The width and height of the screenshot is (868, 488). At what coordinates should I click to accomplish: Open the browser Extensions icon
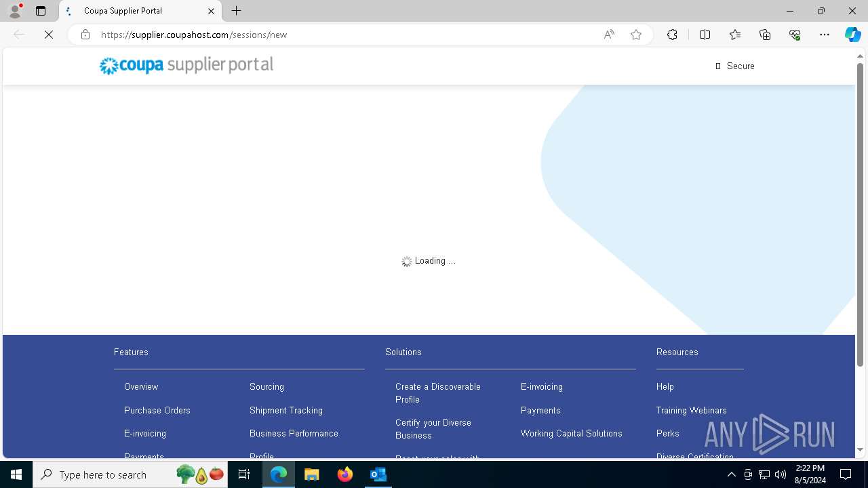pyautogui.click(x=672, y=35)
